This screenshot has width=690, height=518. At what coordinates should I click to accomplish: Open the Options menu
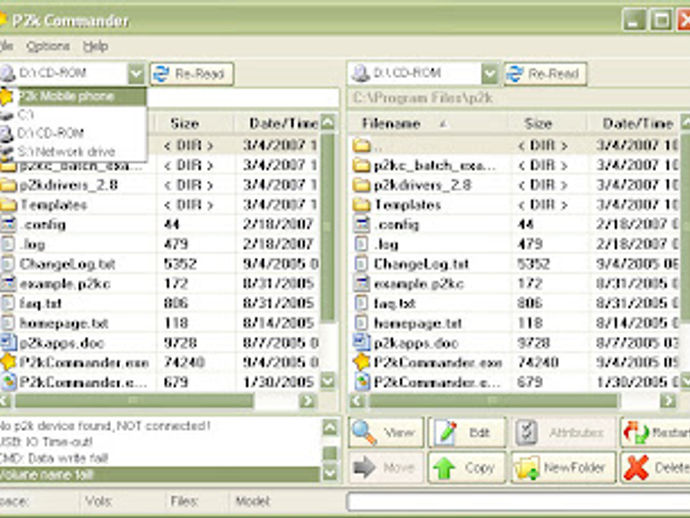(48, 46)
